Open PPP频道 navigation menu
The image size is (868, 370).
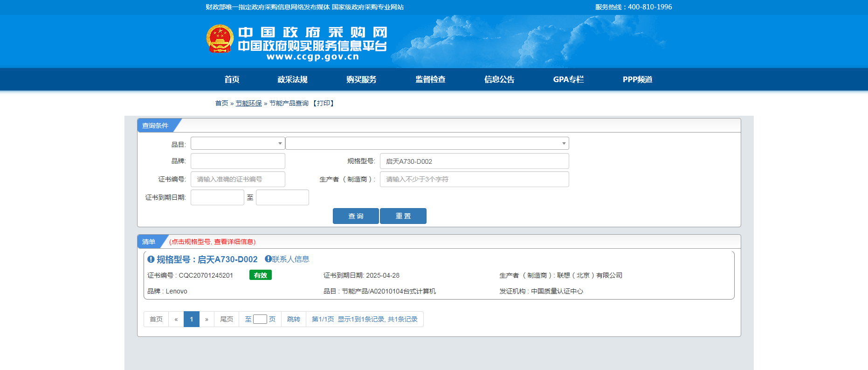[x=637, y=79]
